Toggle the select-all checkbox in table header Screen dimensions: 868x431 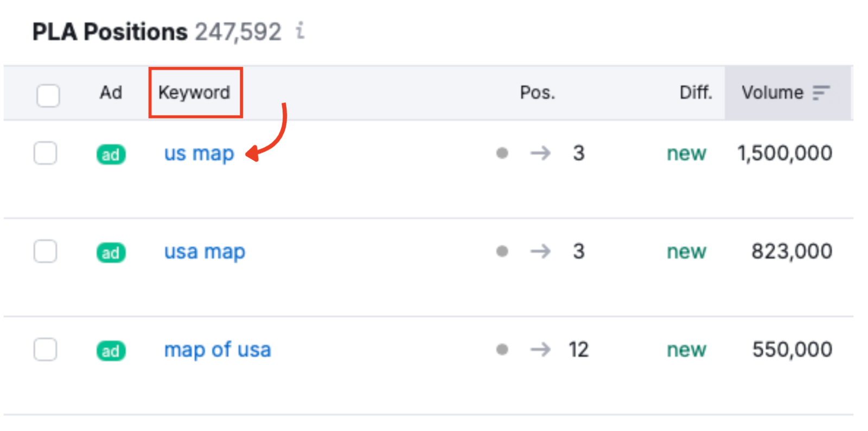pos(48,96)
